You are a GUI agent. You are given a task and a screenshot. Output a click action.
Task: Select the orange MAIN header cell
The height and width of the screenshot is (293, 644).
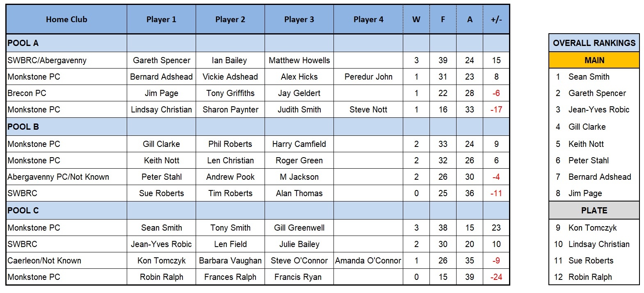coord(594,60)
